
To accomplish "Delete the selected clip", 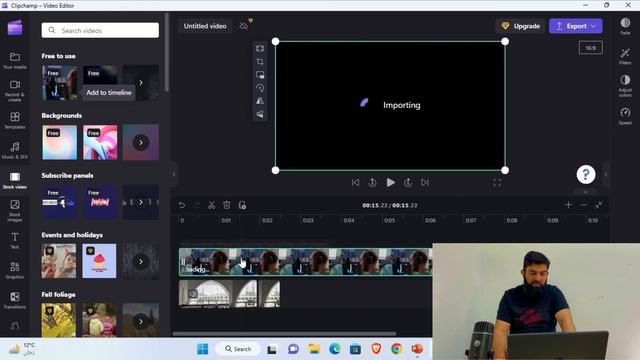I will pos(227,205).
